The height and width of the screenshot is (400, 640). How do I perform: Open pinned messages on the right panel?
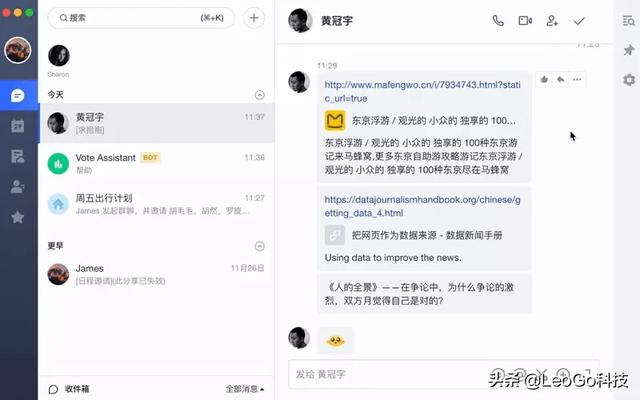coord(629,50)
